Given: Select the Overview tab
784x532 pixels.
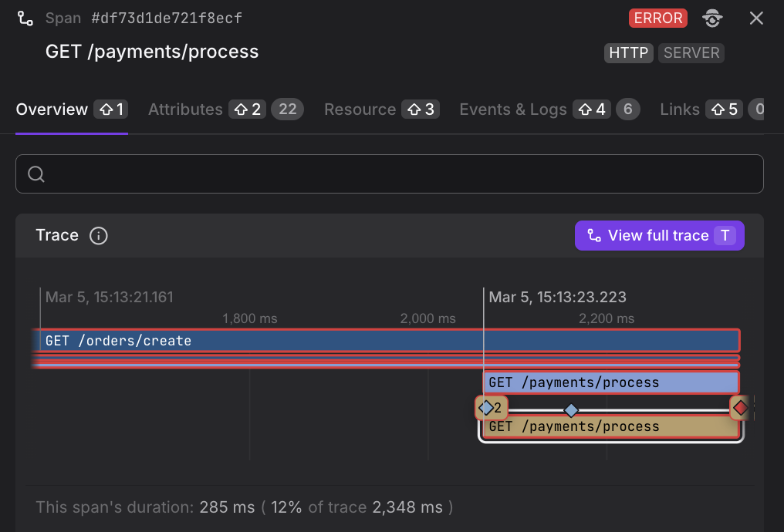Looking at the screenshot, I should (x=52, y=109).
